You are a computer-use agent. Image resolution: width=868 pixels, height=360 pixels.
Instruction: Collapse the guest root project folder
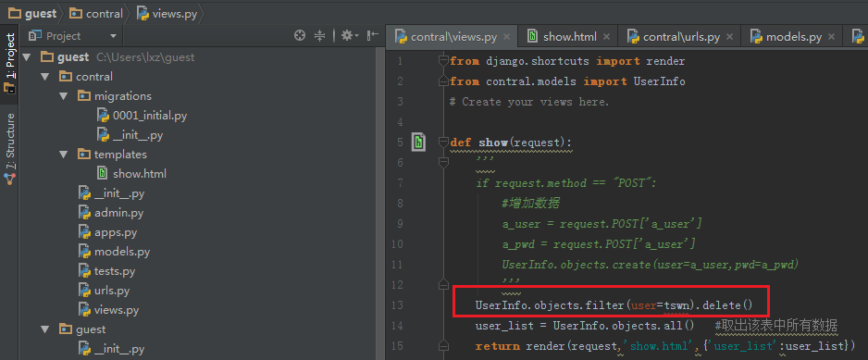point(28,57)
